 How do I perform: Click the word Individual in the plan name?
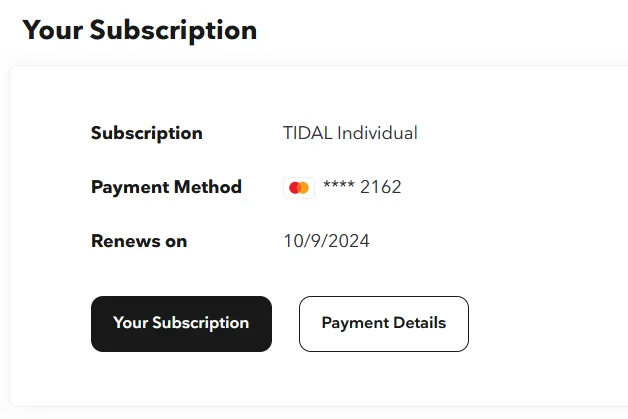[377, 133]
